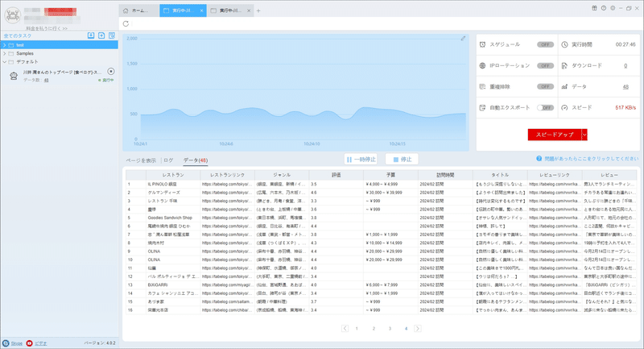The height and width of the screenshot is (349, 644).
Task: Go to page 2 in pagination
Action: pos(374,328)
